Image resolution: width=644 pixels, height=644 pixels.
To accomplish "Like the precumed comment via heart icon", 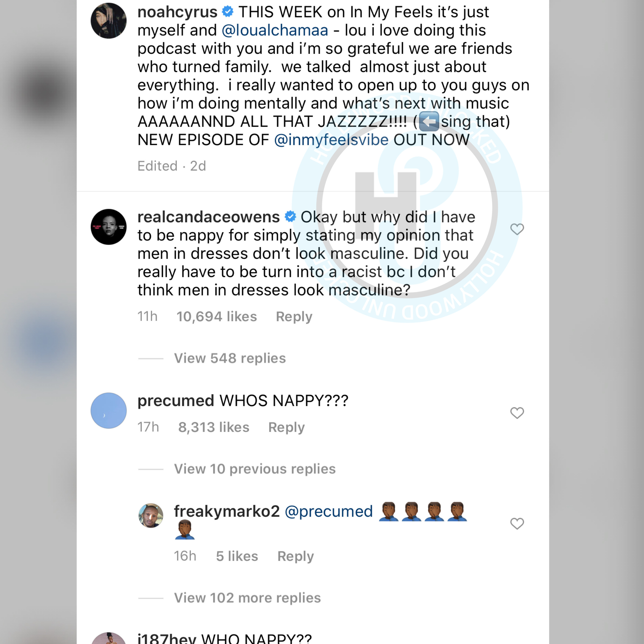I will click(517, 413).
